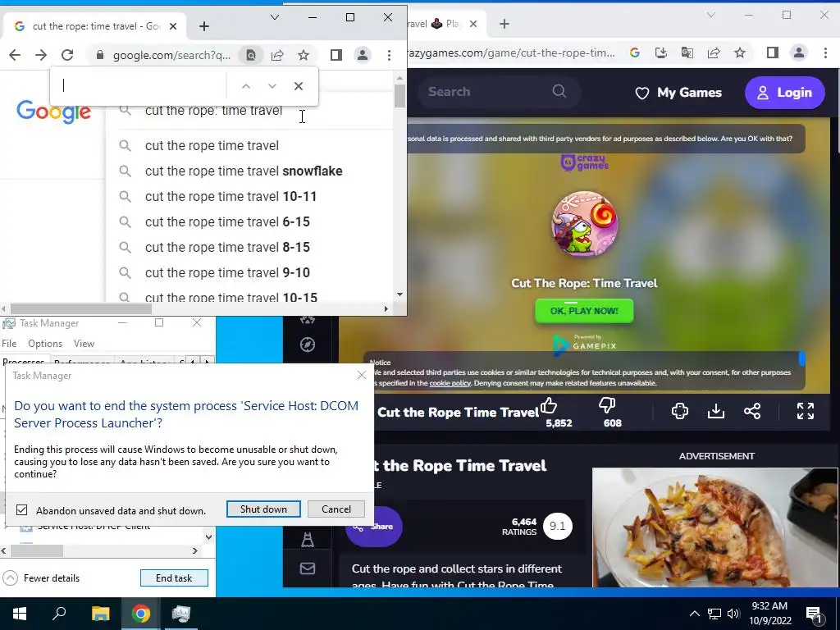Open Chrome three-dot menu in Google window
Image resolution: width=840 pixels, height=630 pixels.
point(389,55)
